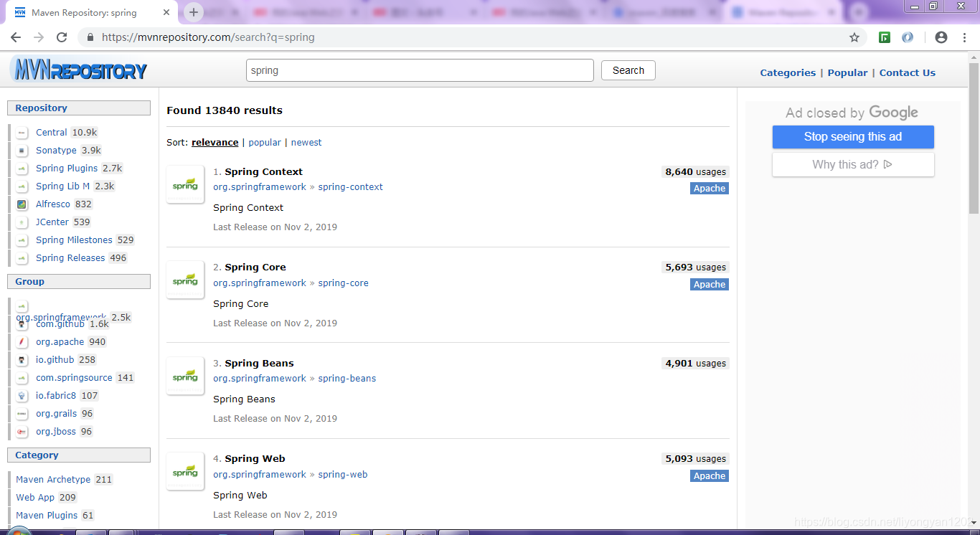This screenshot has height=535, width=980.
Task: Open Spring Core result title
Action: click(x=255, y=267)
